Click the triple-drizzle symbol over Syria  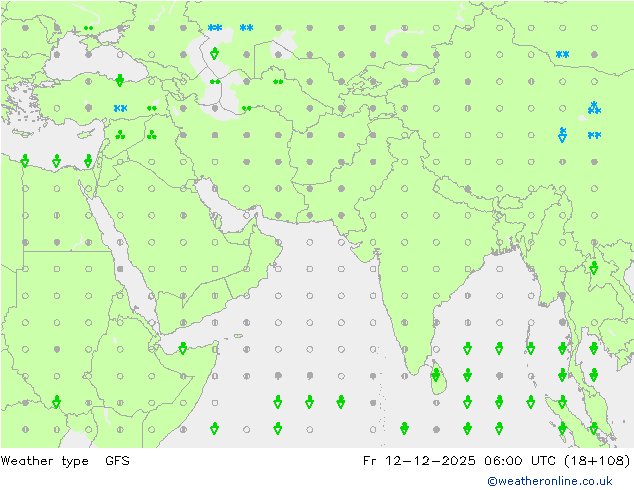120,135
